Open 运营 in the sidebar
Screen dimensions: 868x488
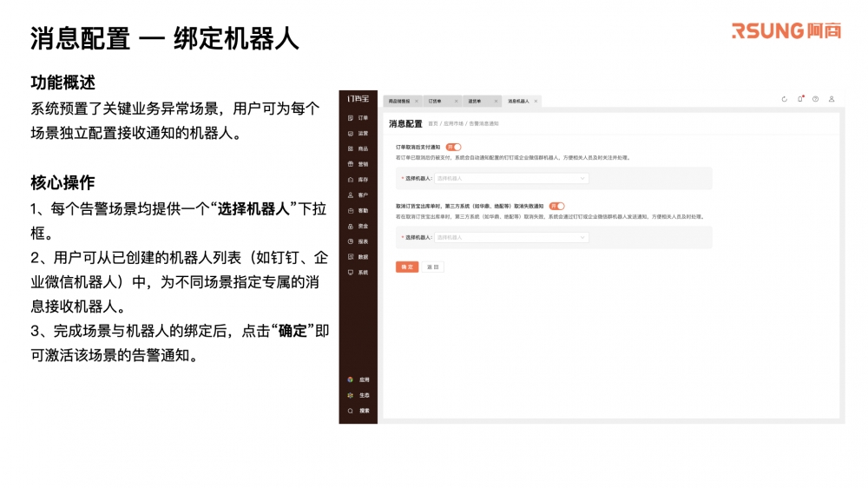coord(358,134)
